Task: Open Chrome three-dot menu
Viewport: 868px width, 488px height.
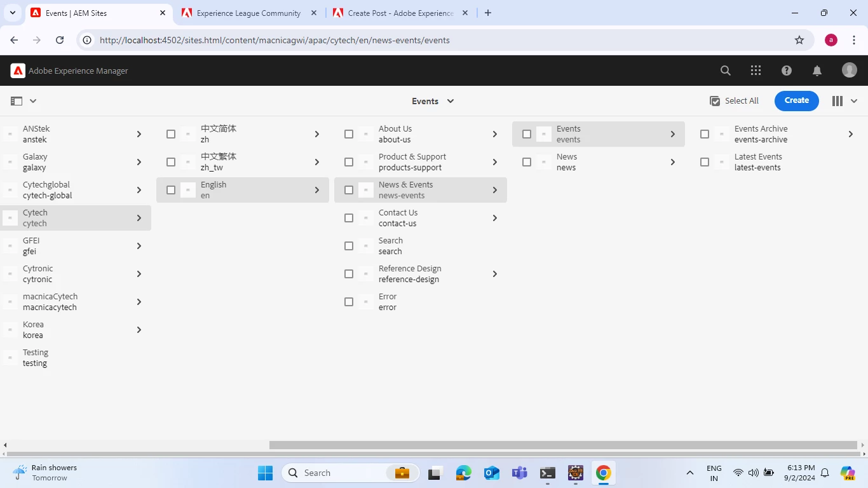Action: coord(853,40)
